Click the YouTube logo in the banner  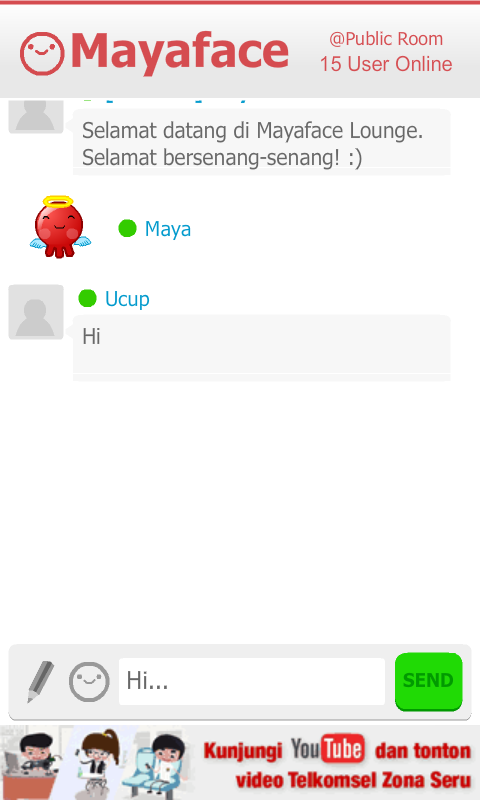(x=327, y=749)
